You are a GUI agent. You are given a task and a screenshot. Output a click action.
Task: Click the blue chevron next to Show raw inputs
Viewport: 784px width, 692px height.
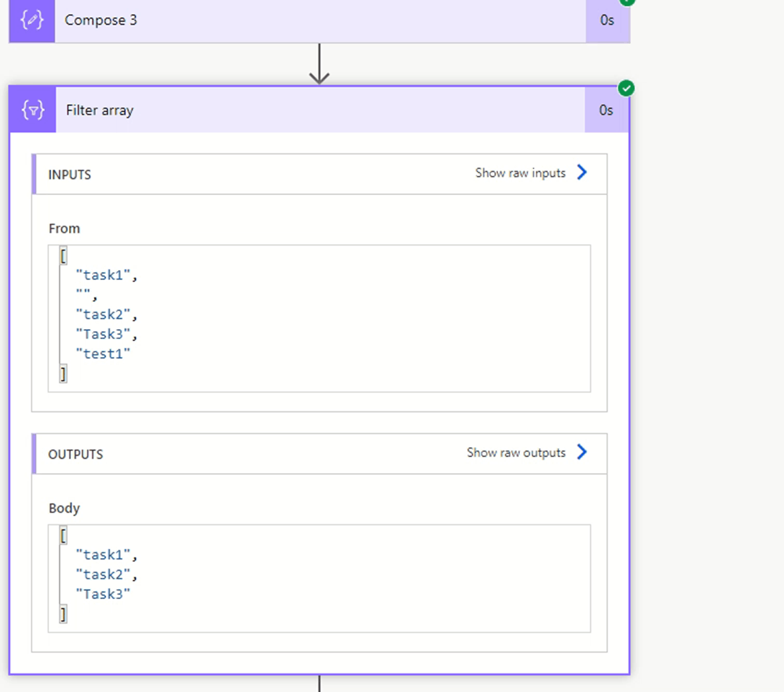coord(582,173)
